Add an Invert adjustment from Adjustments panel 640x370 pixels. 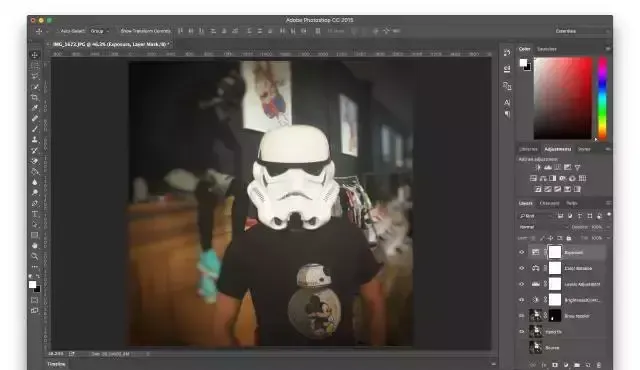538,189
